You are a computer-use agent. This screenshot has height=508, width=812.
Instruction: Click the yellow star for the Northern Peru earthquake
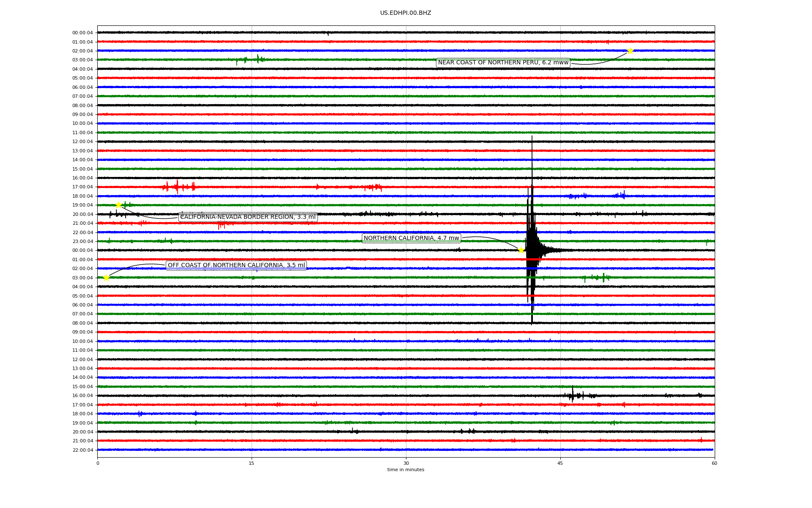(630, 51)
